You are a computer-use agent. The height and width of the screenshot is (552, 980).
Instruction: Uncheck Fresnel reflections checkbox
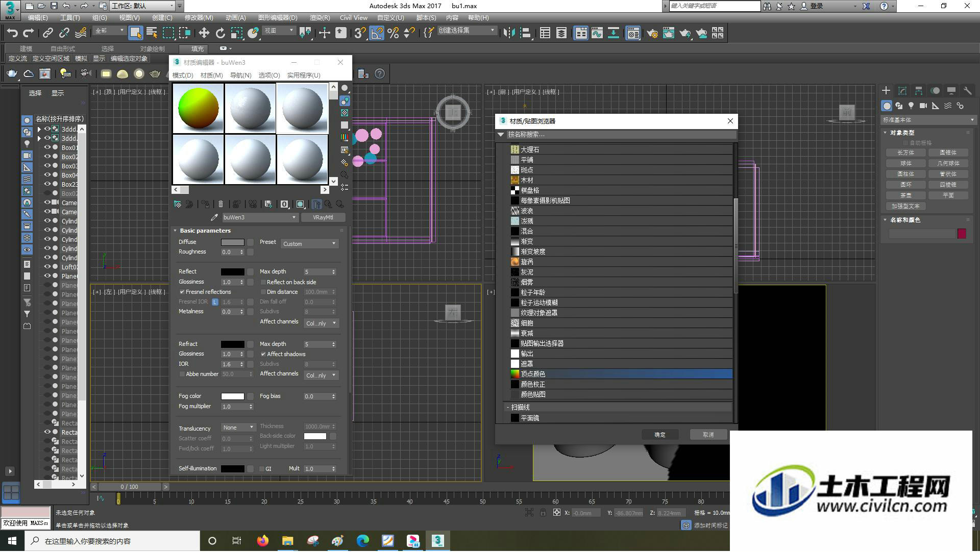[x=182, y=292]
